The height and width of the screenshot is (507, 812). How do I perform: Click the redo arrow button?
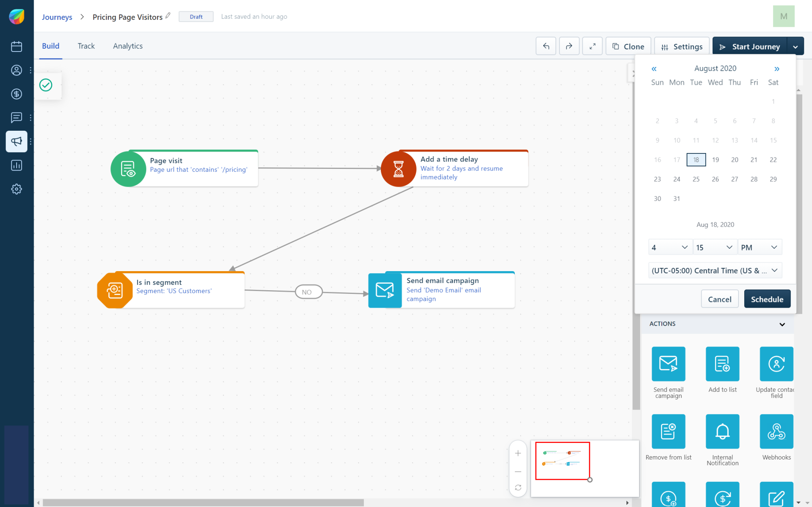[569, 46]
